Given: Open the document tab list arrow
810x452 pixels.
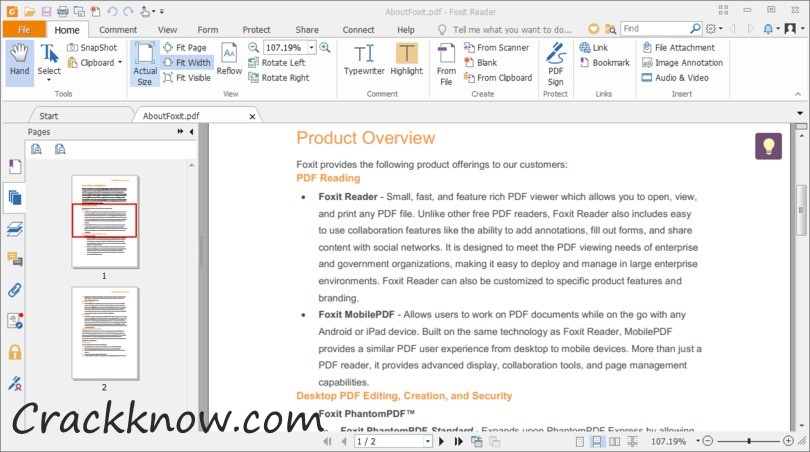Looking at the screenshot, I should [800, 113].
